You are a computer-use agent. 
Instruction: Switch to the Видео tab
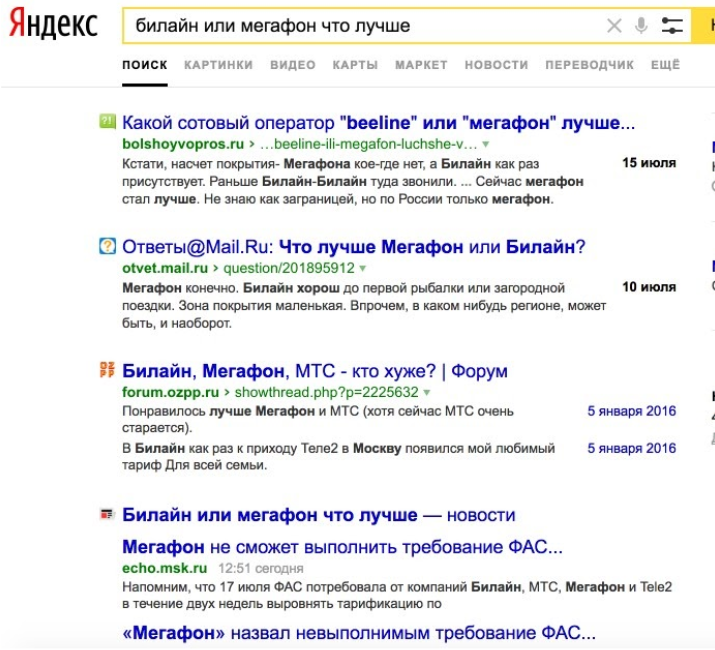(x=292, y=65)
